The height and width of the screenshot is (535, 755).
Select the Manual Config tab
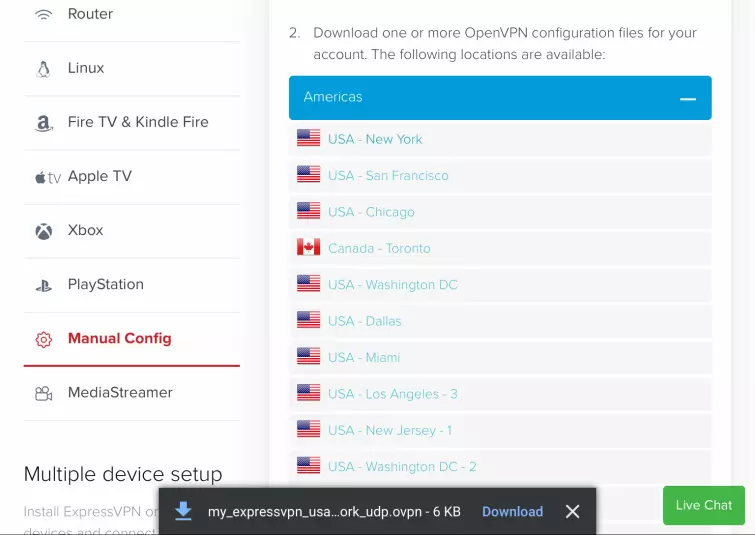point(131,339)
